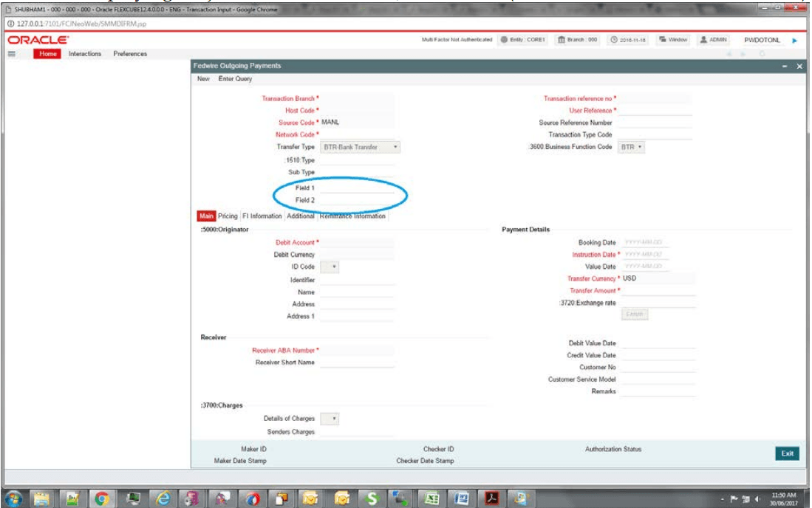Viewport: 812px width, 508px height.
Task: Click the Action Center flag icon
Action: pyautogui.click(x=734, y=499)
